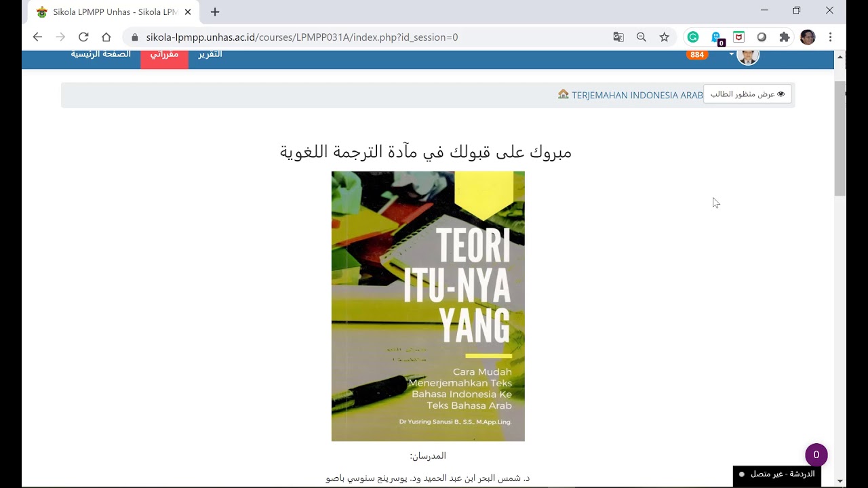Click the page vertical scrollbar thumb

(x=840, y=138)
